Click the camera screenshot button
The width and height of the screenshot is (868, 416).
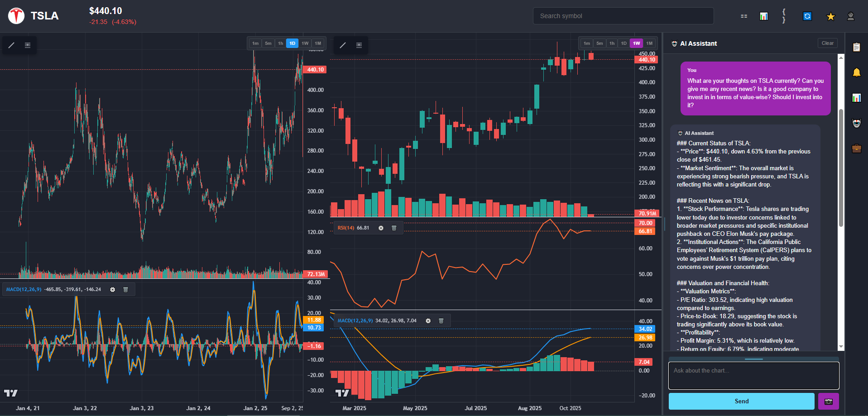[x=829, y=402]
